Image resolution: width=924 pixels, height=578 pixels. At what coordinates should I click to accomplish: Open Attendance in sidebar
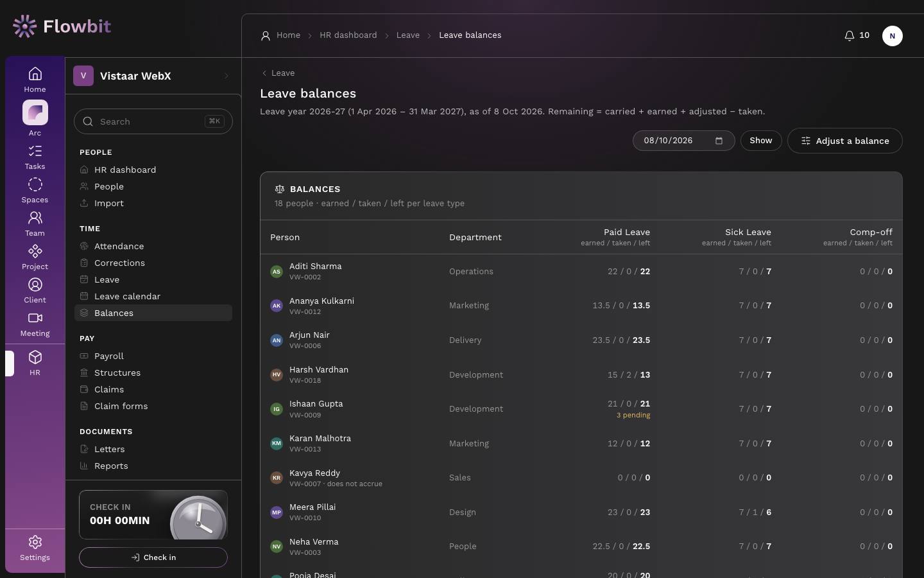[153, 246]
